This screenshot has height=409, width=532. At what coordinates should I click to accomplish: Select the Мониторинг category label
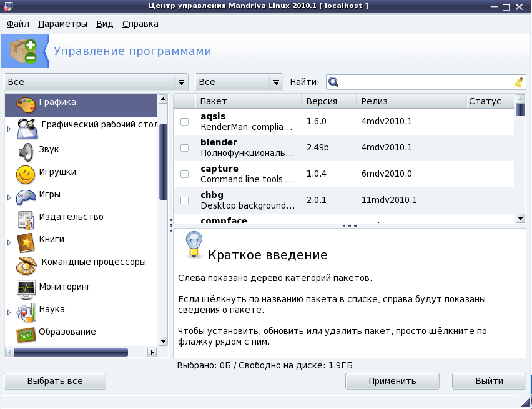(x=65, y=287)
